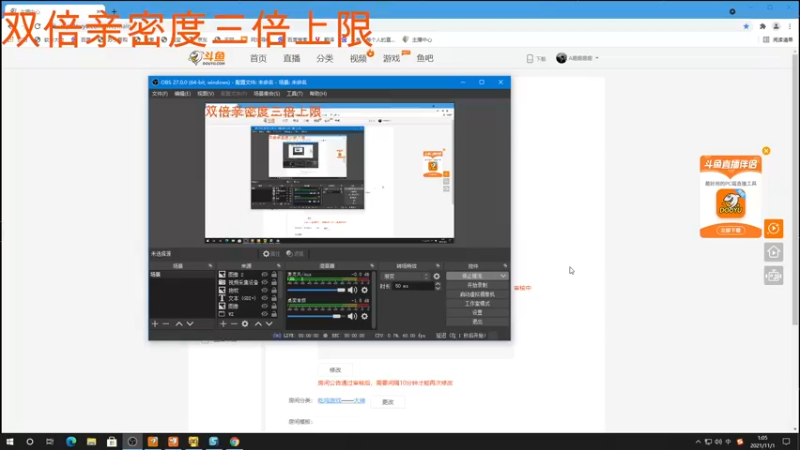Viewport: 800px width, 450px height.
Task: Pop out the Audio Mixer dock icon
Action: pyautogui.click(x=372, y=266)
